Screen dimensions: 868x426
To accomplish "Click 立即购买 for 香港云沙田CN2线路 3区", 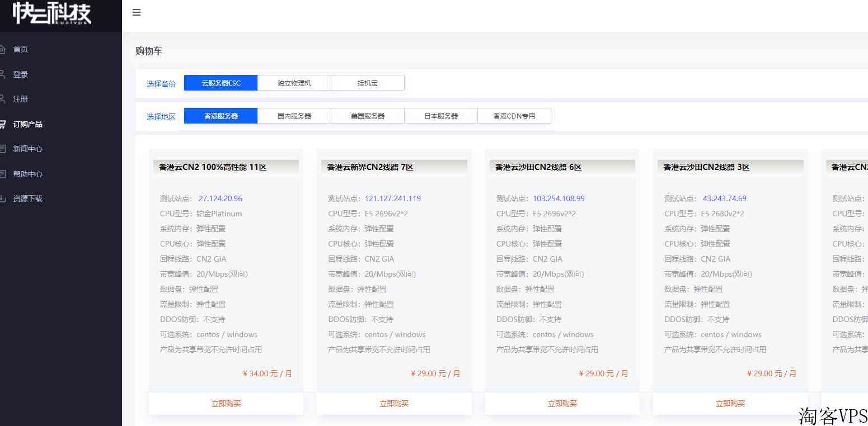I will tap(730, 404).
